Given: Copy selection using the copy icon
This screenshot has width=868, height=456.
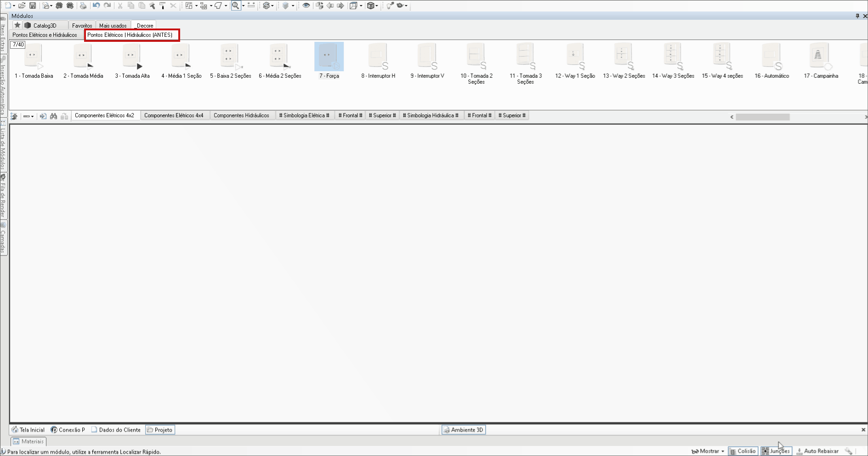Looking at the screenshot, I should [x=131, y=6].
